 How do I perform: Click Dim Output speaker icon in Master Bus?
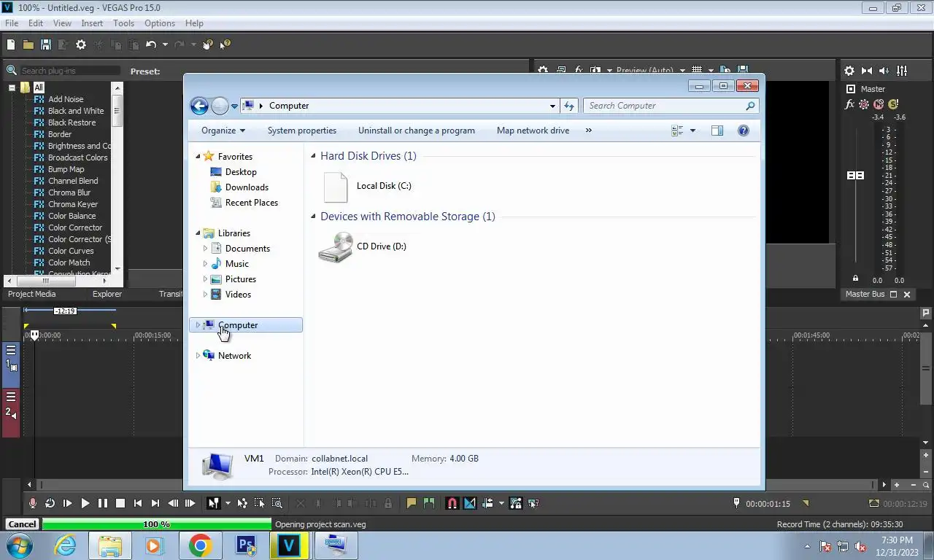click(884, 71)
